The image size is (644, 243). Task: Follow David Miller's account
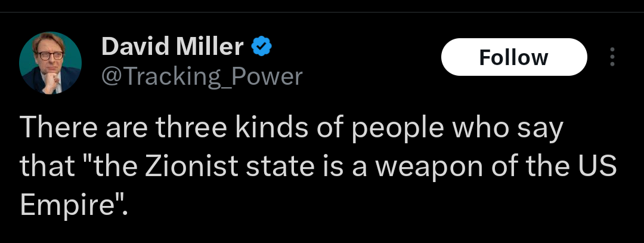click(513, 57)
